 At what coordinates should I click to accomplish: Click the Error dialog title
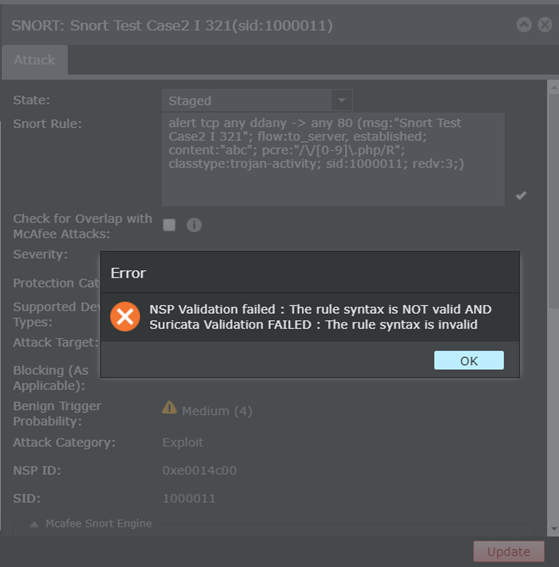click(128, 273)
